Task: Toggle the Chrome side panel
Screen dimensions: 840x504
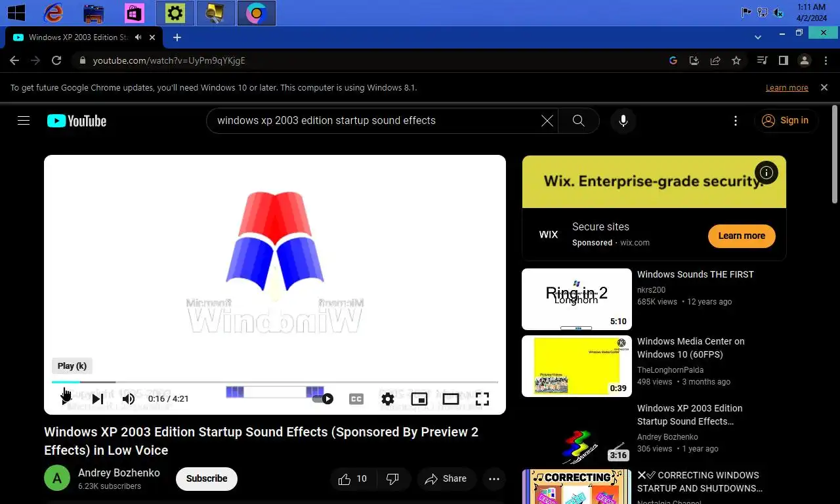Action: (x=783, y=60)
